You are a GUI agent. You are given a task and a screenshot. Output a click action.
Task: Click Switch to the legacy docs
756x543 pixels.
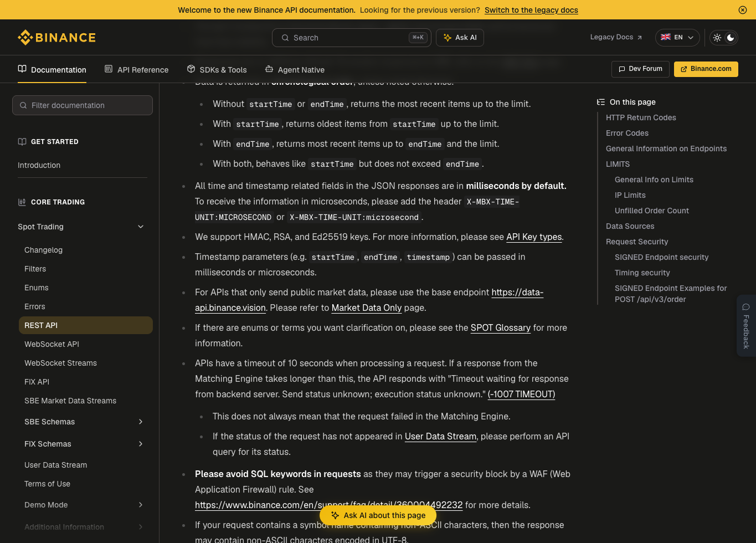pos(531,10)
